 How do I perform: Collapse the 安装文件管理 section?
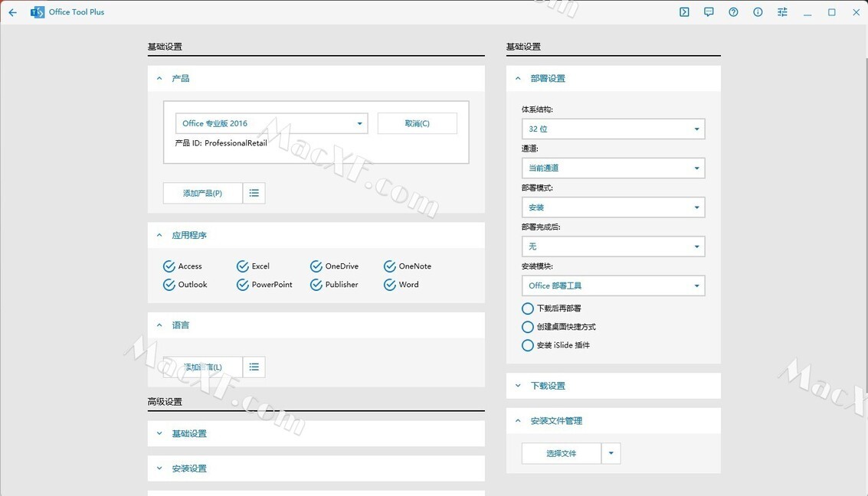pos(614,421)
